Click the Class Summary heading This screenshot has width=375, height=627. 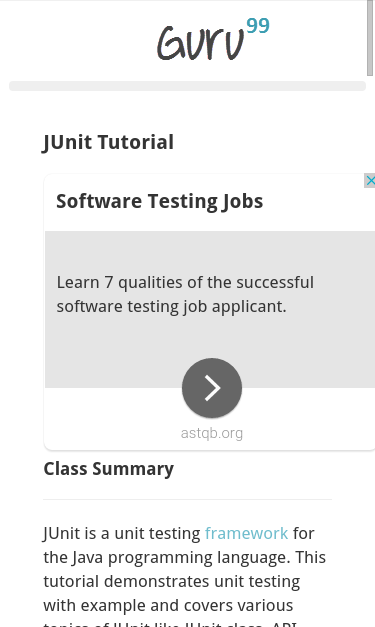[109, 469]
